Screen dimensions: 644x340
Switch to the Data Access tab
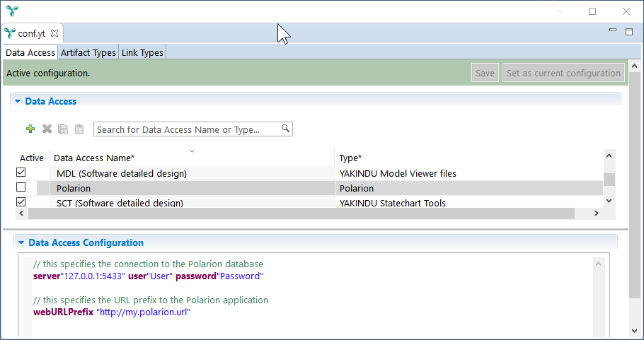point(30,52)
